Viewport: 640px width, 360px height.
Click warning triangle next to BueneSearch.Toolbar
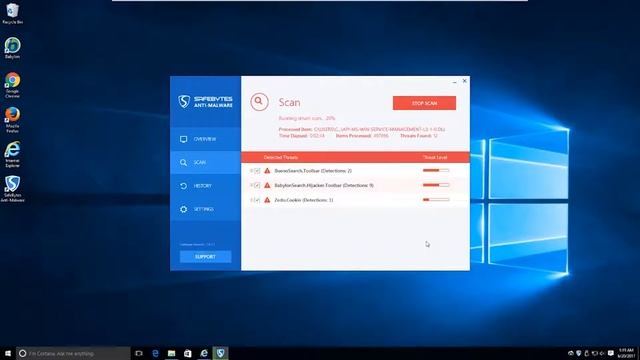pyautogui.click(x=267, y=171)
